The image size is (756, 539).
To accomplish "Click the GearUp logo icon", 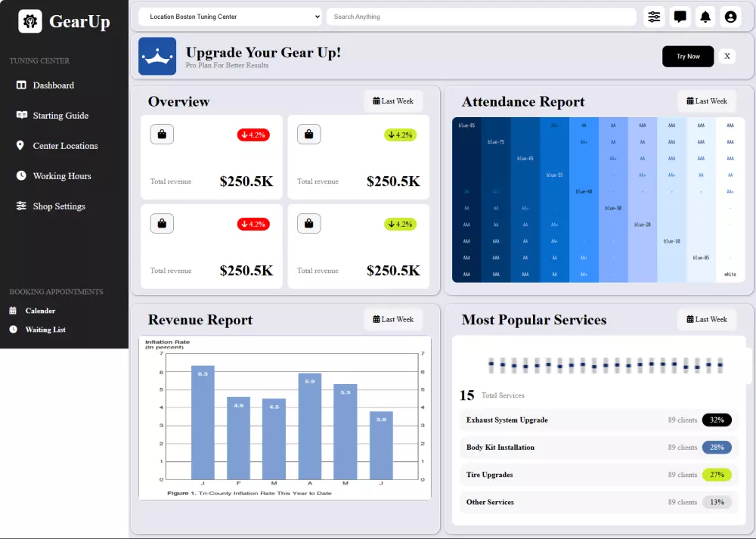I will (30, 21).
